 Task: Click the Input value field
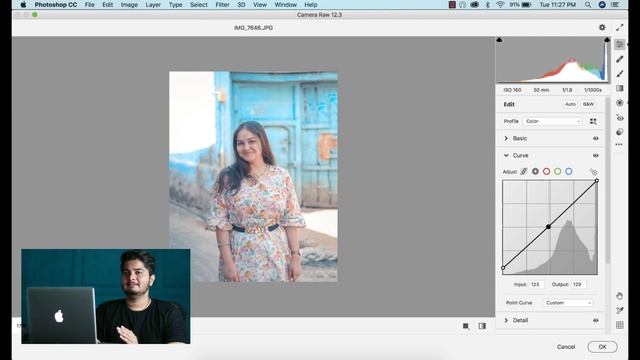(537, 284)
